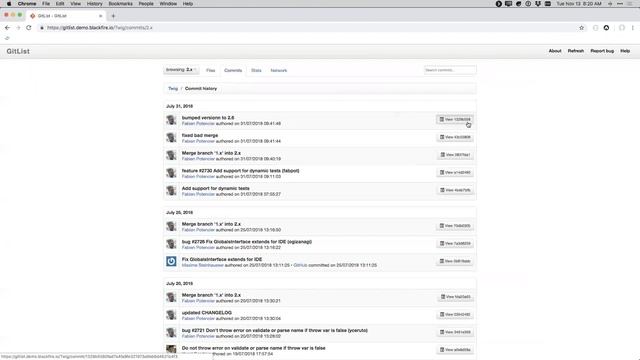
Task: Click avatar beside 'Do not throw error on validate'
Action: [x=171, y=349]
